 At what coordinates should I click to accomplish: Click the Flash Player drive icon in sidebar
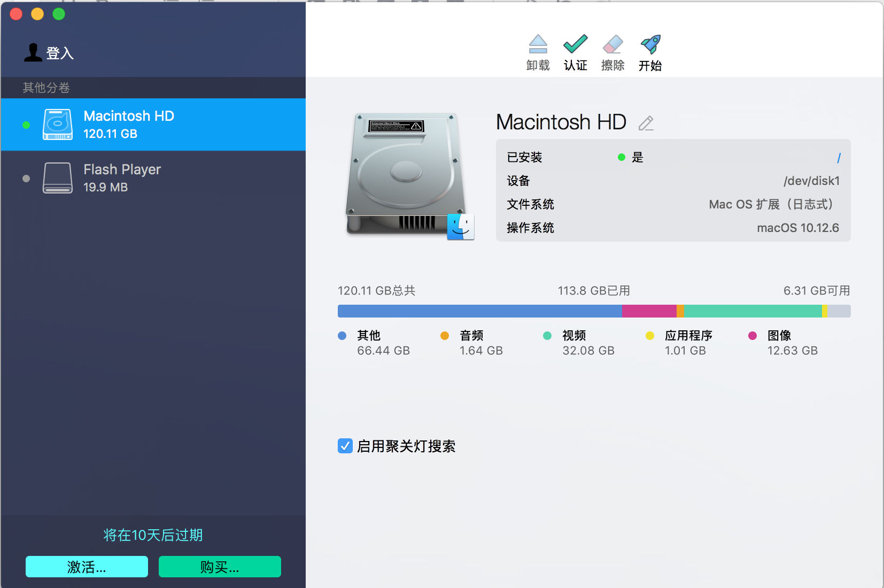coord(58,178)
